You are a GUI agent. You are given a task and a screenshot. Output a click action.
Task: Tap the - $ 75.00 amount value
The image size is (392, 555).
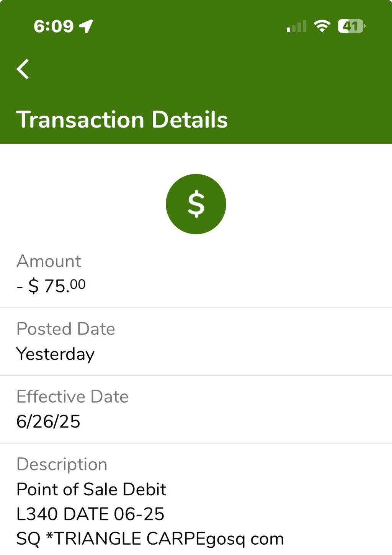pyautogui.click(x=51, y=286)
